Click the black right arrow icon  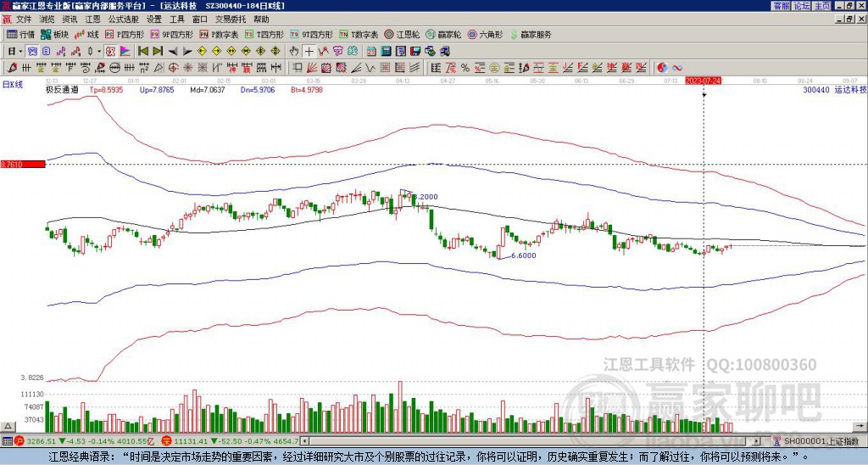187,52
